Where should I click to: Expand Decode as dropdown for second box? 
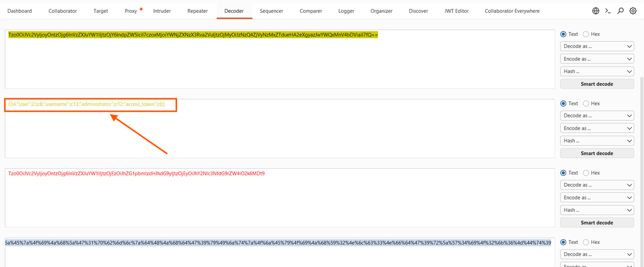click(597, 116)
